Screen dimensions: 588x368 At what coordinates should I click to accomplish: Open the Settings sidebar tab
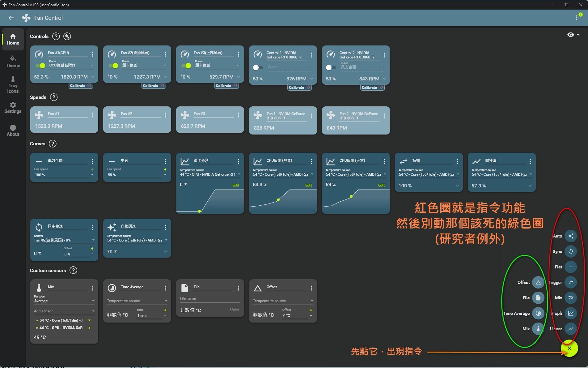(13, 108)
